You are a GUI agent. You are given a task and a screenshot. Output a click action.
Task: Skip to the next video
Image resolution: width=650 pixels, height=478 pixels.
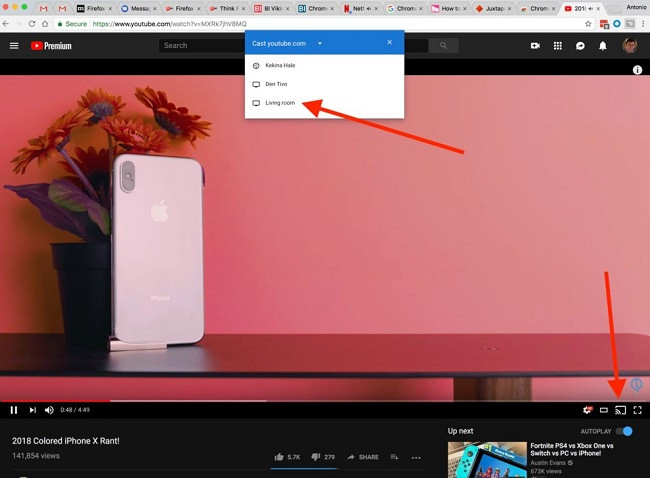pos(32,410)
